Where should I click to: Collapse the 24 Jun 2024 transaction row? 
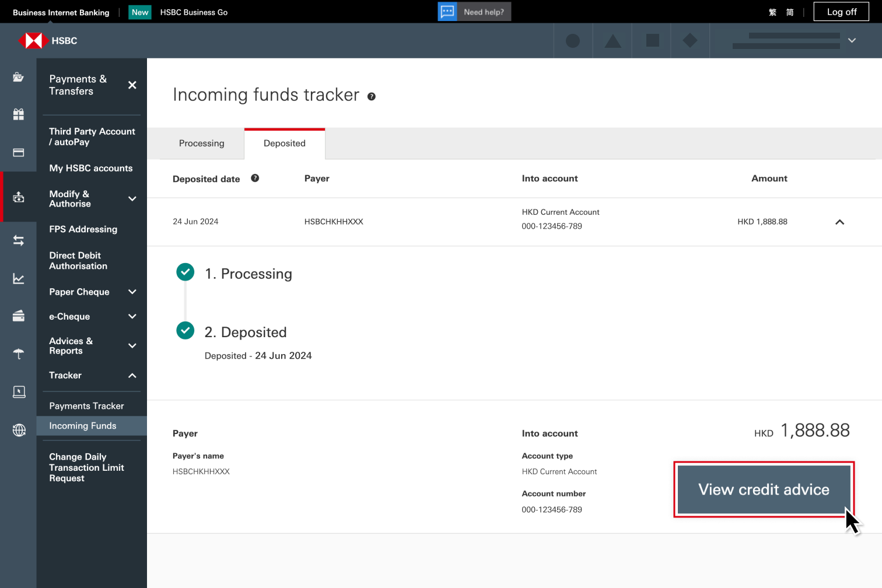(x=839, y=222)
